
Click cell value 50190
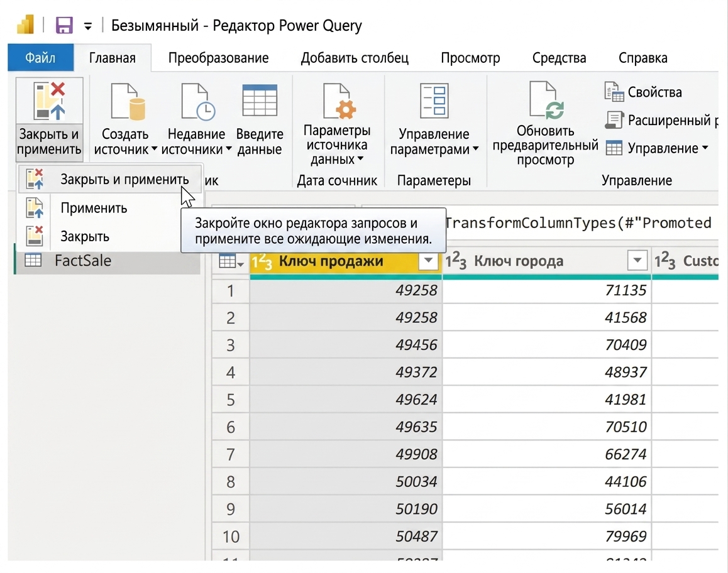pos(416,509)
